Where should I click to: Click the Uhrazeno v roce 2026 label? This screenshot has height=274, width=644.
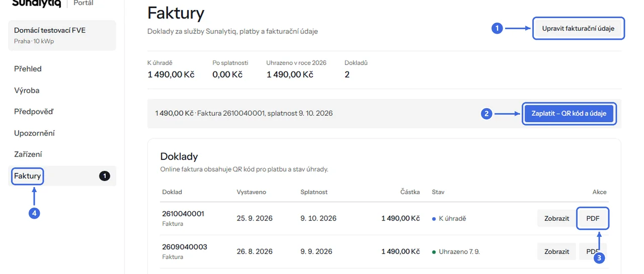(x=296, y=63)
